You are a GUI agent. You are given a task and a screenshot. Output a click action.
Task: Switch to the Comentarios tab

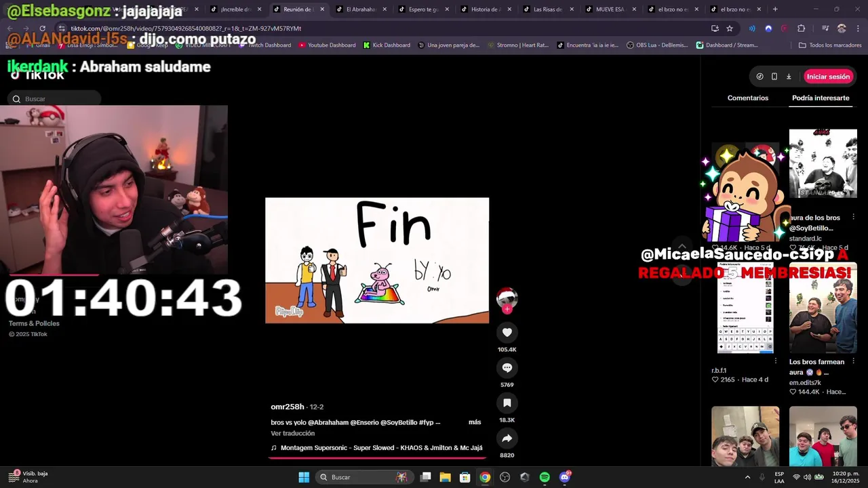(x=748, y=98)
